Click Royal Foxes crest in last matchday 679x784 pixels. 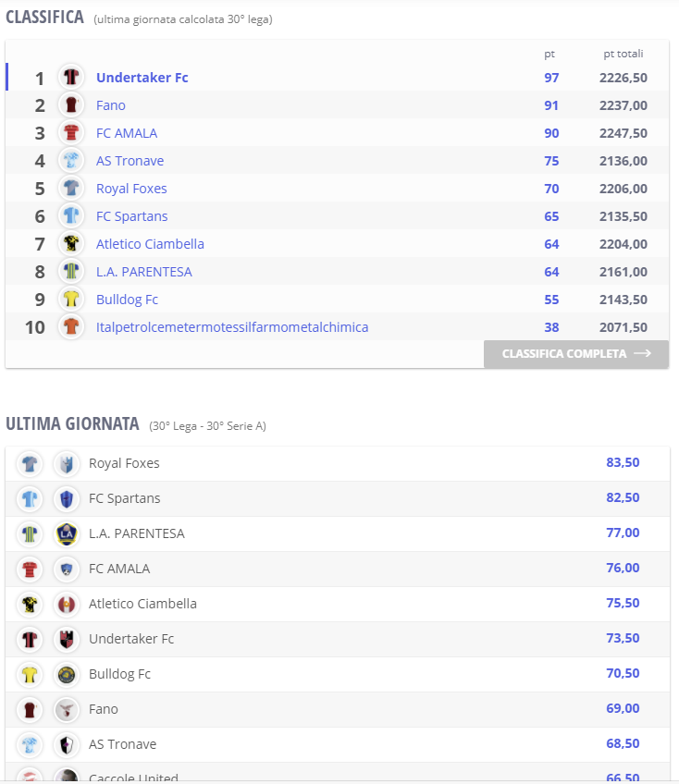[67, 463]
